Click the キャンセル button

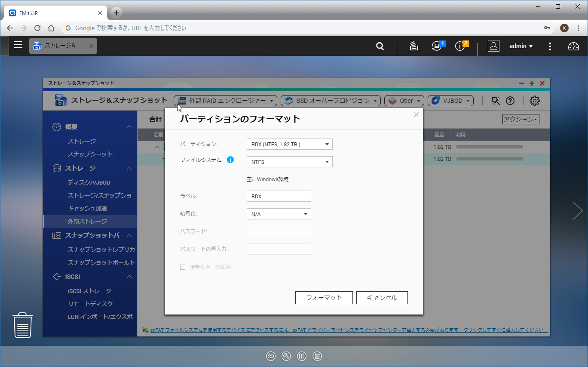tap(382, 298)
